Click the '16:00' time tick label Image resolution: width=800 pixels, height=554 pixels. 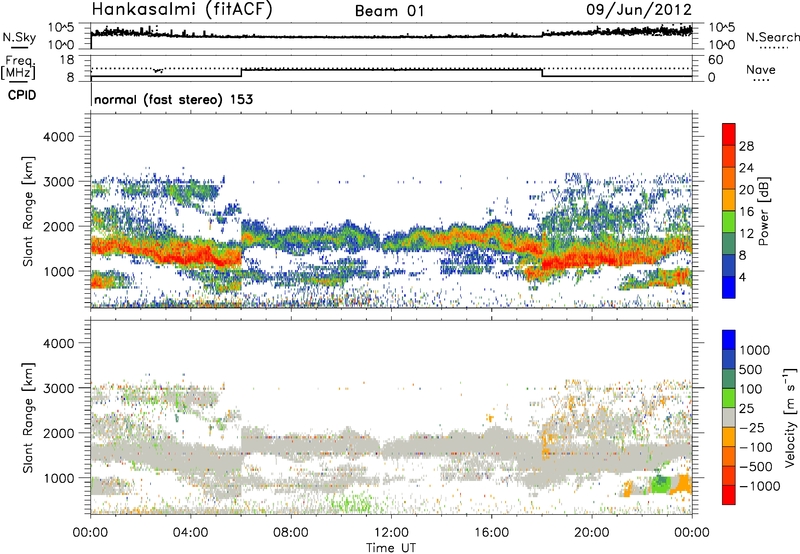(x=491, y=533)
